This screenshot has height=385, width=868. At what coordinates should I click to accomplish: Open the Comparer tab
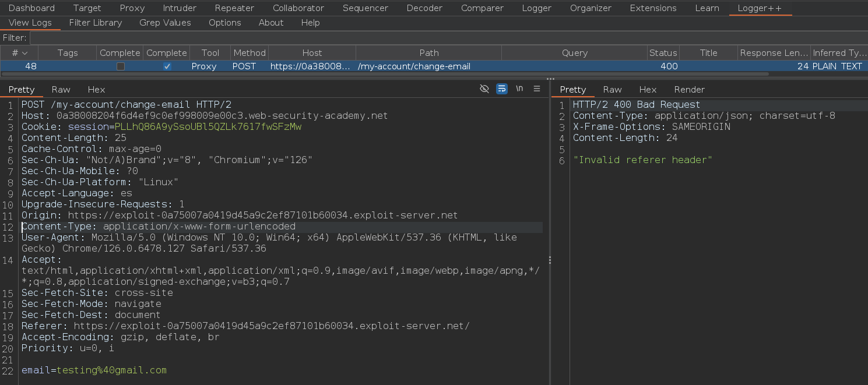click(482, 8)
